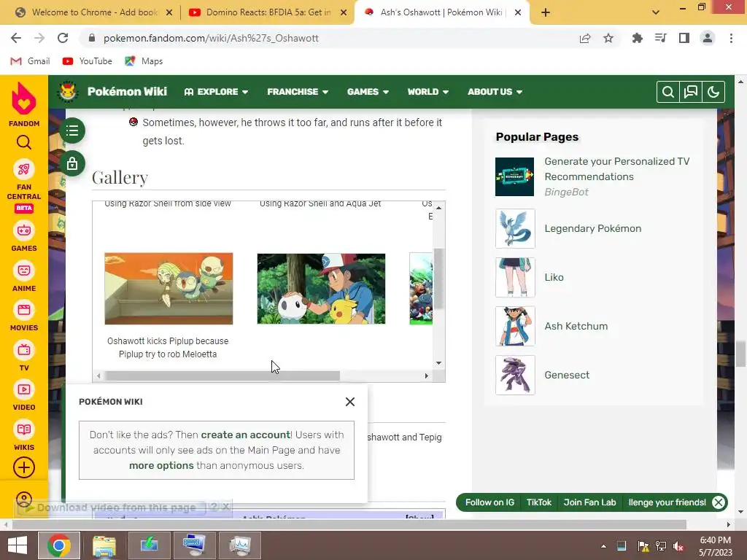Image resolution: width=747 pixels, height=560 pixels.
Task: Open the Liko popular page
Action: coord(554,277)
